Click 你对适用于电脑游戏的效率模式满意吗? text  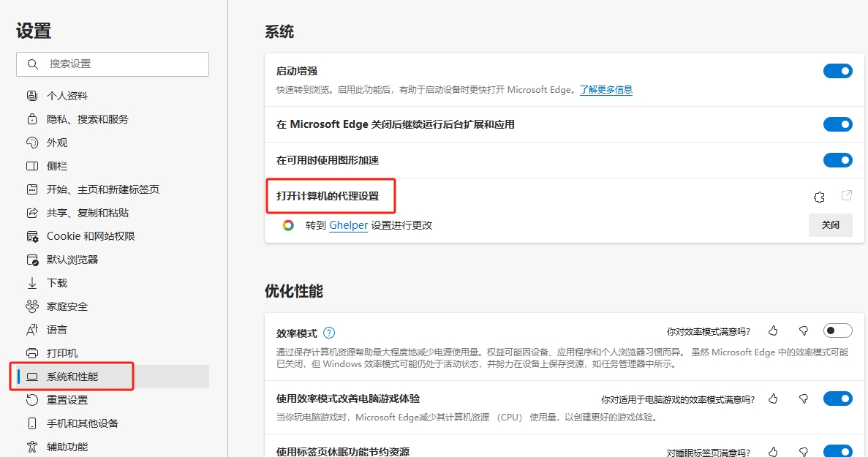678,399
